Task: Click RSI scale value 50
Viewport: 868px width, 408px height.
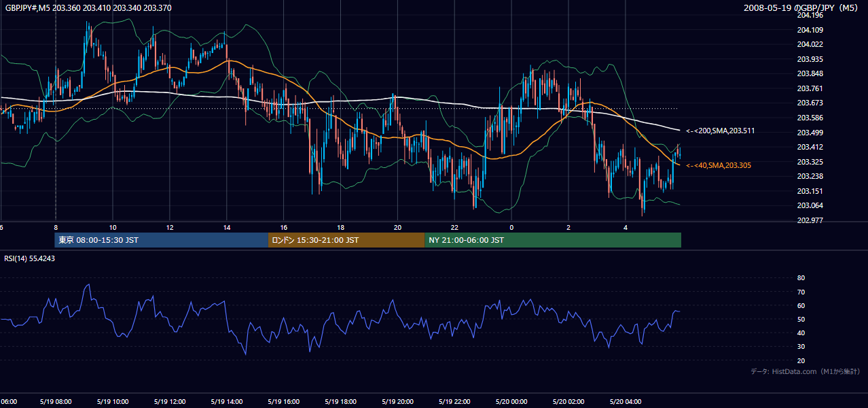Action: 801,319
